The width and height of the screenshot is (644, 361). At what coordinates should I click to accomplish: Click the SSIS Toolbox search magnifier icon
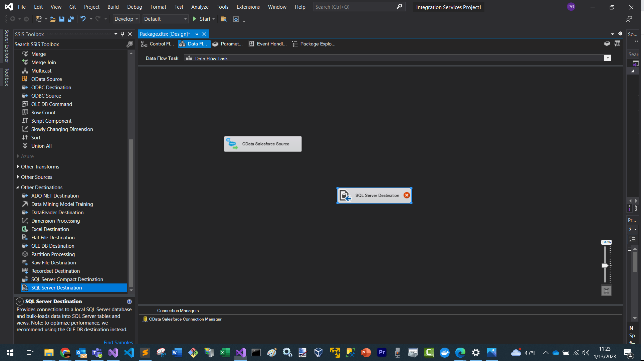[130, 44]
